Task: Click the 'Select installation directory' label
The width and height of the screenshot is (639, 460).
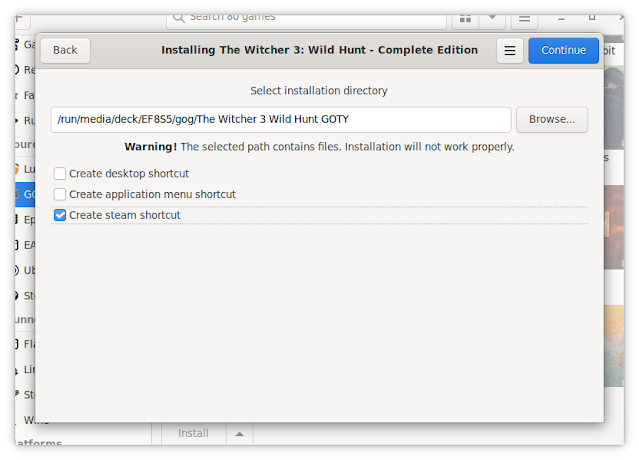Action: (319, 90)
